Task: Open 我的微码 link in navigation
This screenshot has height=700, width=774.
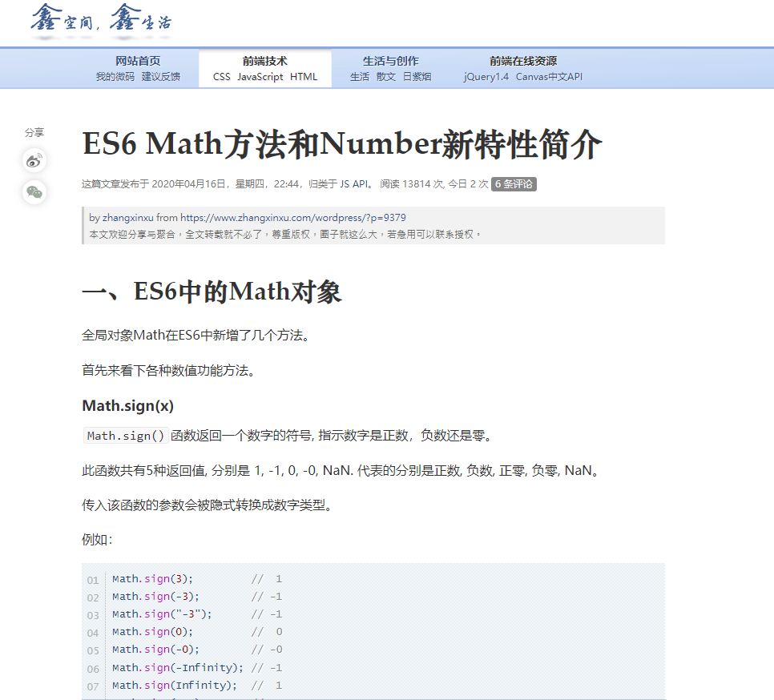Action: 115,76
